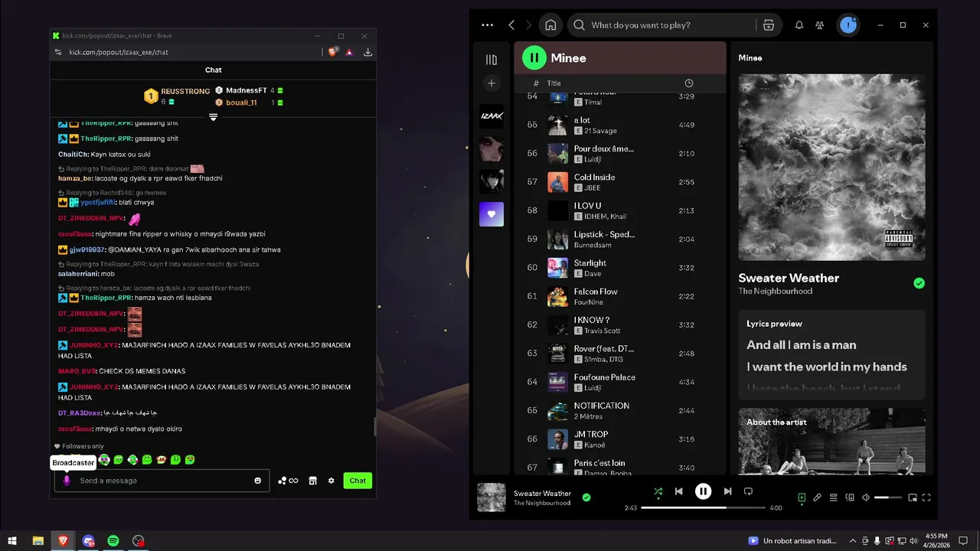The image size is (980, 551).
Task: Open Brave downloads icon
Action: click(x=368, y=52)
